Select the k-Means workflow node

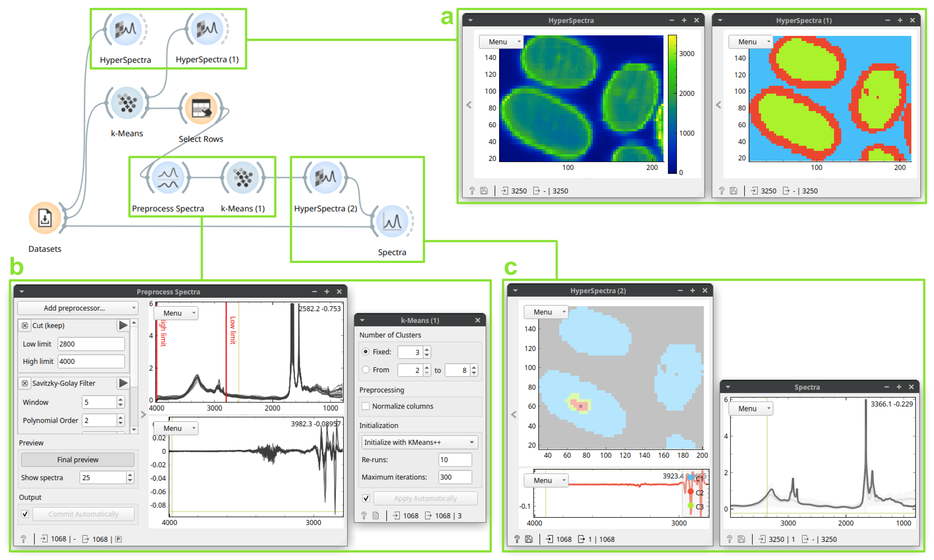point(127,103)
